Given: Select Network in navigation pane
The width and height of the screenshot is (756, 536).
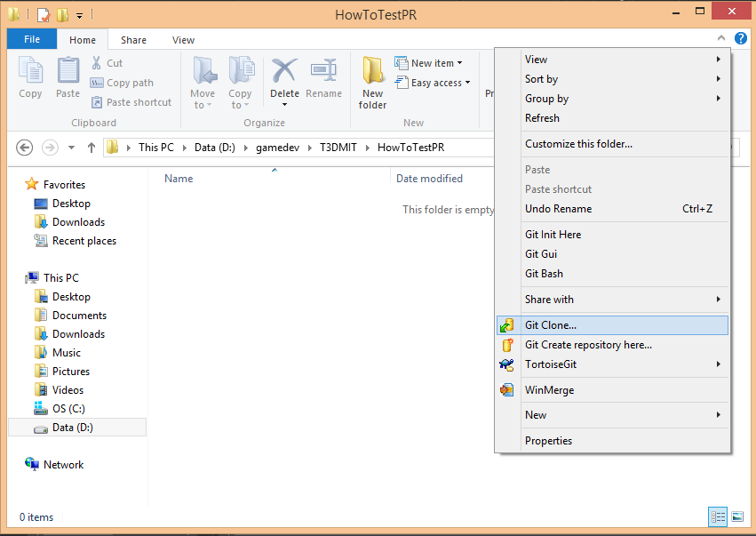Looking at the screenshot, I should click(x=64, y=465).
